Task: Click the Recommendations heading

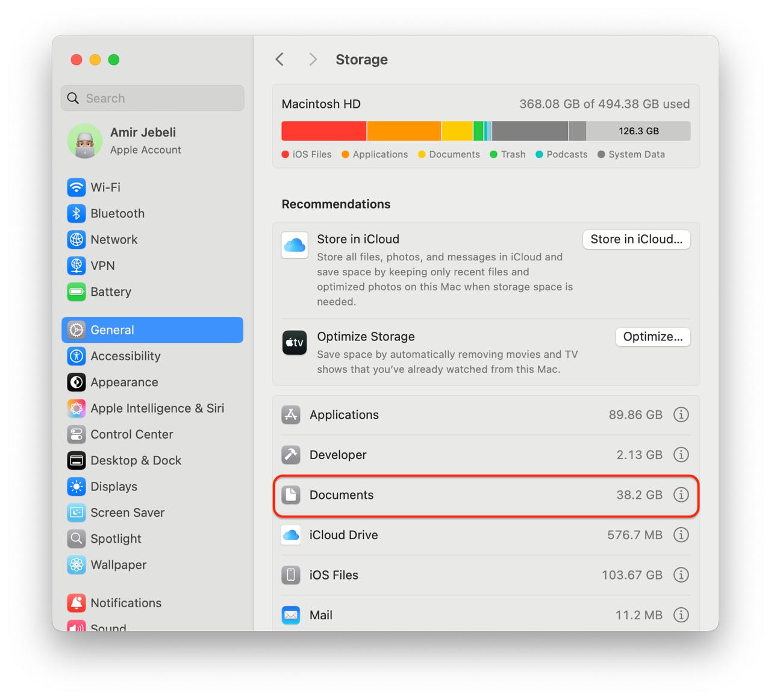Action: 336,204
